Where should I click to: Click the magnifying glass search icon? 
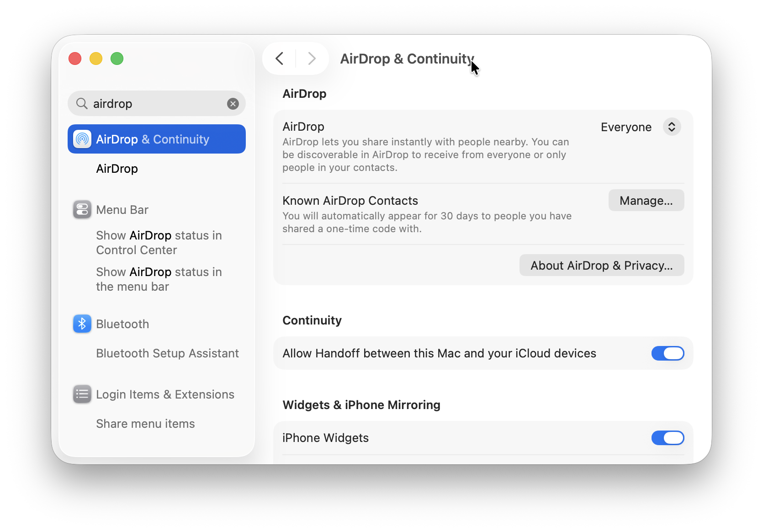(x=82, y=104)
